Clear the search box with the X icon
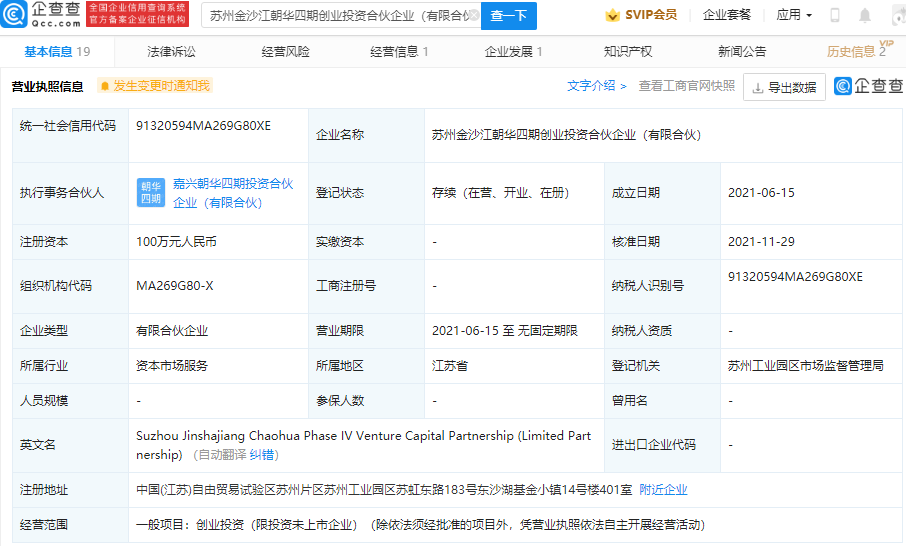 click(x=473, y=15)
